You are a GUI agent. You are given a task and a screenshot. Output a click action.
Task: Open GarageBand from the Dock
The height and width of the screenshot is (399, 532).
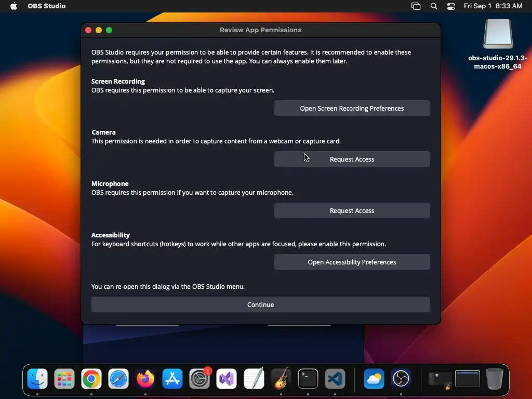click(281, 379)
